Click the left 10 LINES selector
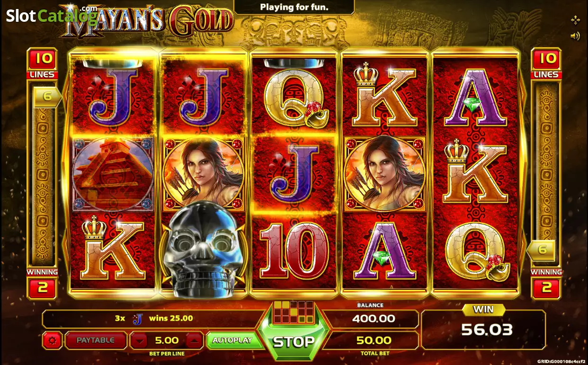This screenshot has width=588, height=365. 43,63
